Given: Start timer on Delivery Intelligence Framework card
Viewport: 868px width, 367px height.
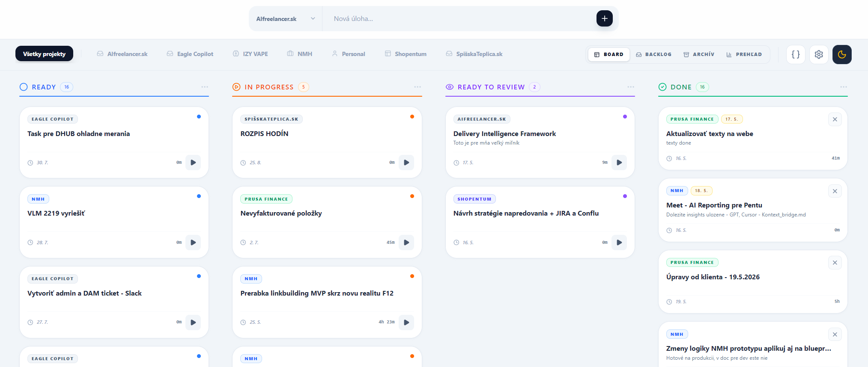Looking at the screenshot, I should (x=619, y=163).
